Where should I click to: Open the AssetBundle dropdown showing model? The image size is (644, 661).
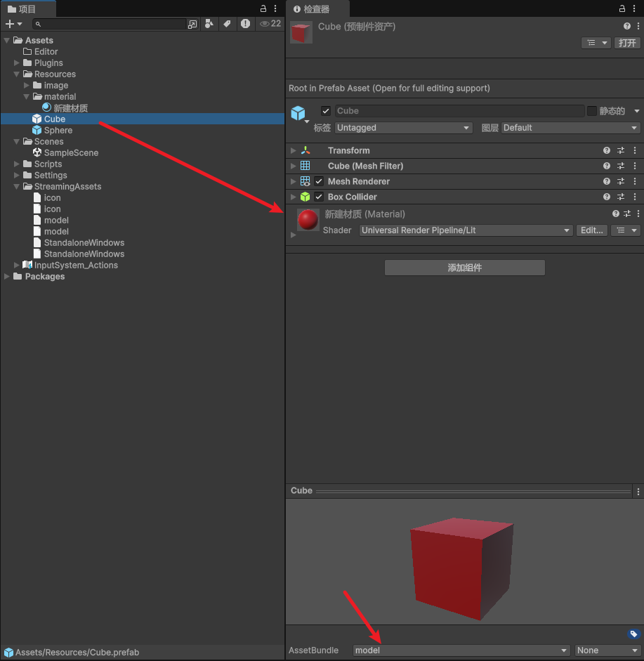pos(460,650)
